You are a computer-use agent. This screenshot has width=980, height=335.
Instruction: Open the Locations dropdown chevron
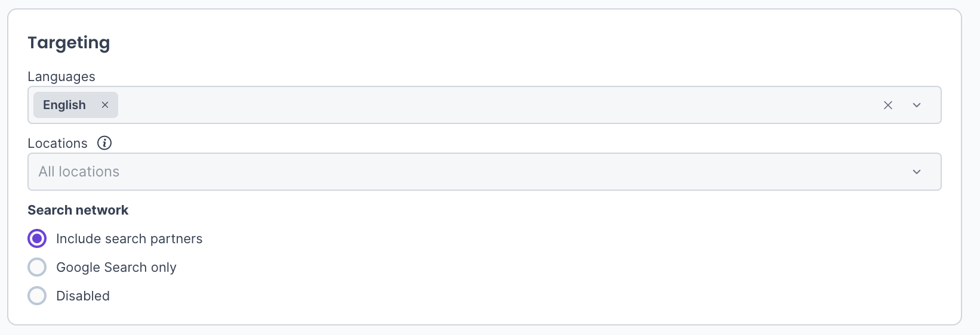(917, 172)
